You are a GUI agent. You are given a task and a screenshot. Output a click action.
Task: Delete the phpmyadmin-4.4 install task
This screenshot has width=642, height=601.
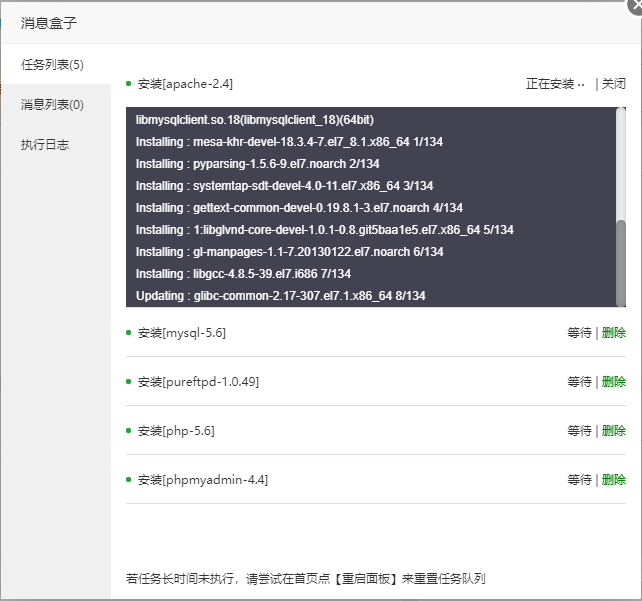[613, 479]
